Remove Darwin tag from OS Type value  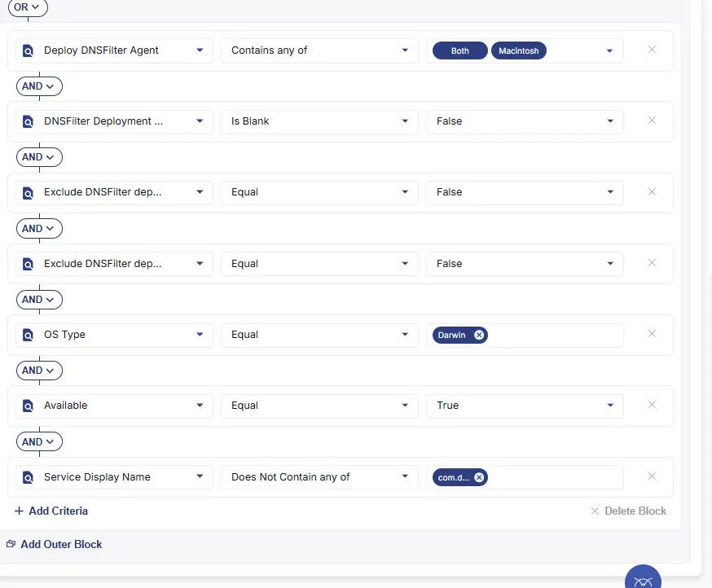point(479,335)
